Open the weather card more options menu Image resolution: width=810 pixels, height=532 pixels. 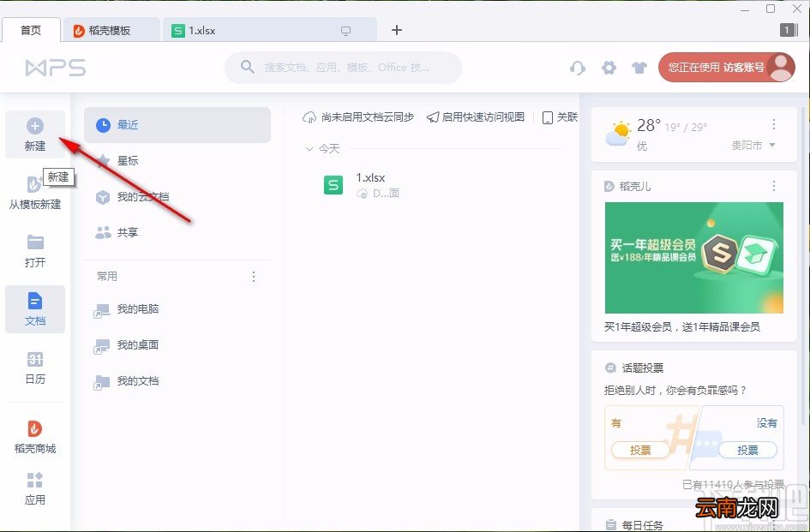(774, 124)
